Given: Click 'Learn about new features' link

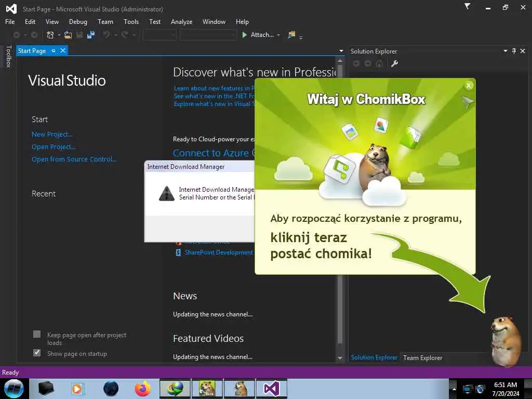Looking at the screenshot, I should click(214, 88).
